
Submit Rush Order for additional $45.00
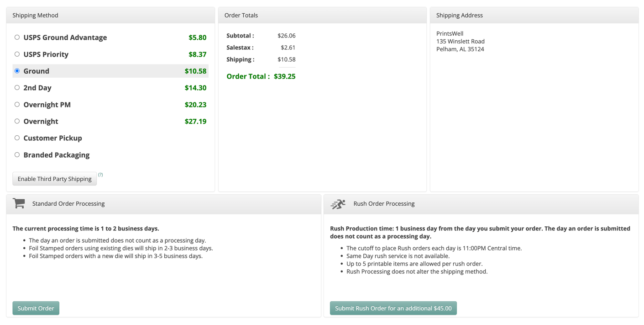(x=393, y=308)
